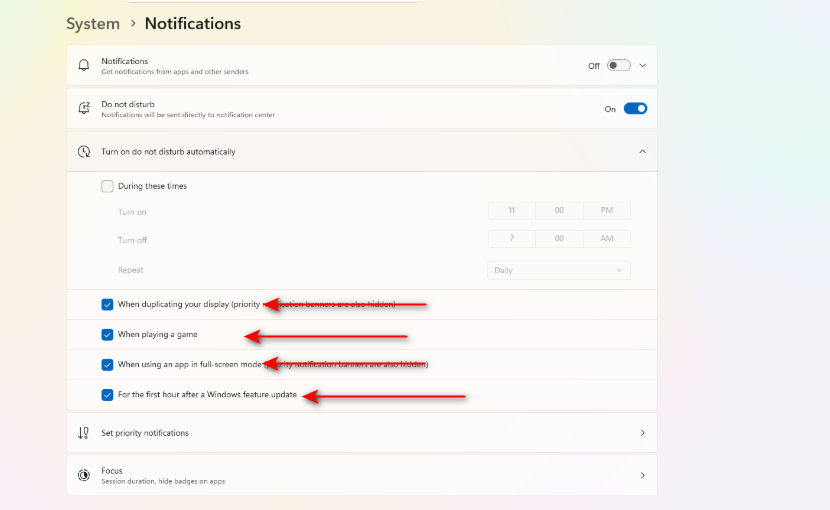
Task: Click the Turn off AM field
Action: coord(607,238)
